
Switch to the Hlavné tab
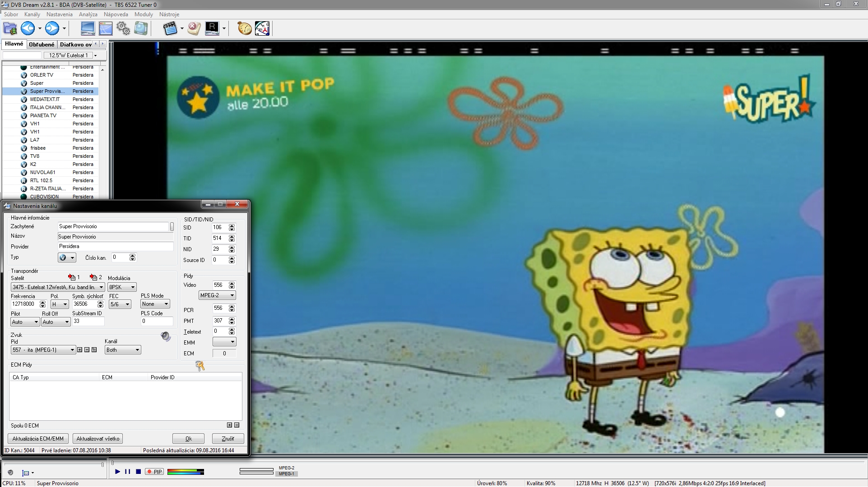pyautogui.click(x=14, y=44)
